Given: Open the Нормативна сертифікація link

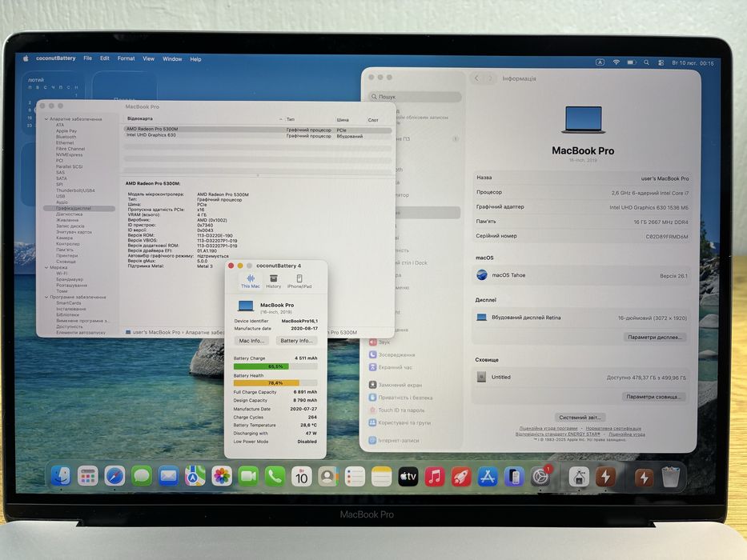Looking at the screenshot, I should 613,429.
